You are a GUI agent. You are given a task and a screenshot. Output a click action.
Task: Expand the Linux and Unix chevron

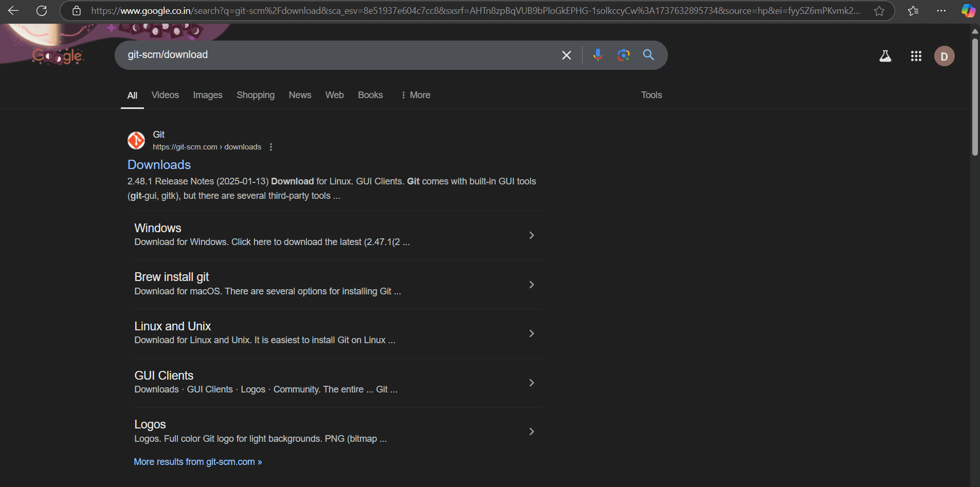[x=532, y=333]
